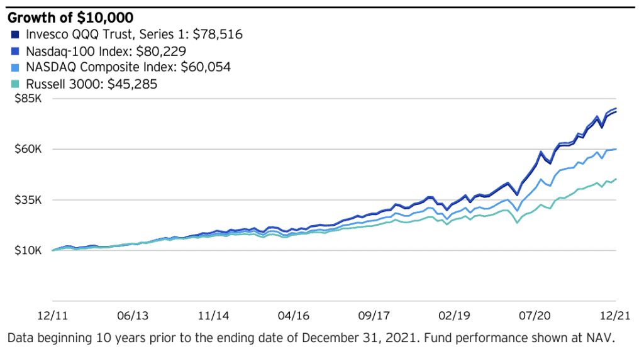The image size is (644, 354).
Task: Click the $35K y-axis label
Action: pos(28,200)
